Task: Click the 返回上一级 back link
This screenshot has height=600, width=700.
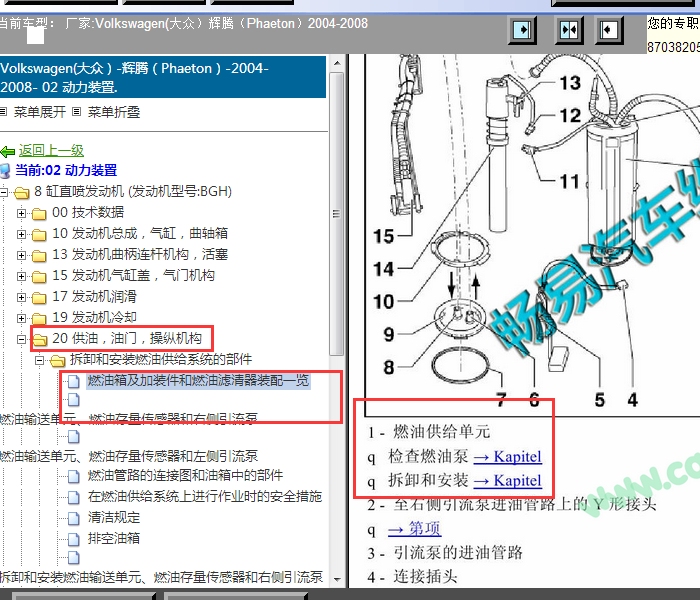Action: click(51, 150)
